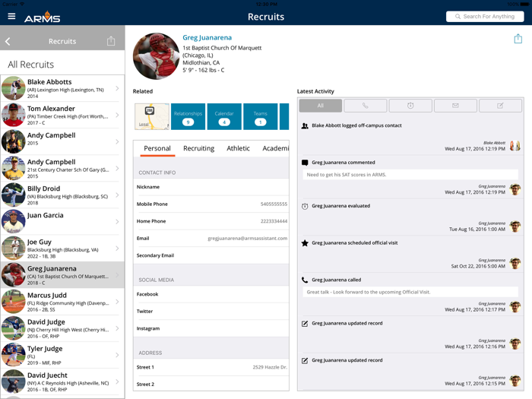Filter latest activity by email envelope icon
Screen dimensions: 532x399
(455, 106)
